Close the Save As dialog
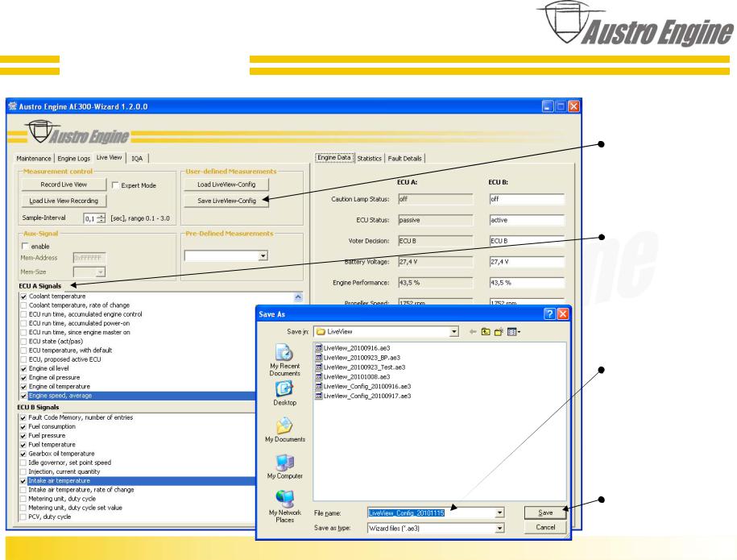The height and width of the screenshot is (560, 737). 563,314
